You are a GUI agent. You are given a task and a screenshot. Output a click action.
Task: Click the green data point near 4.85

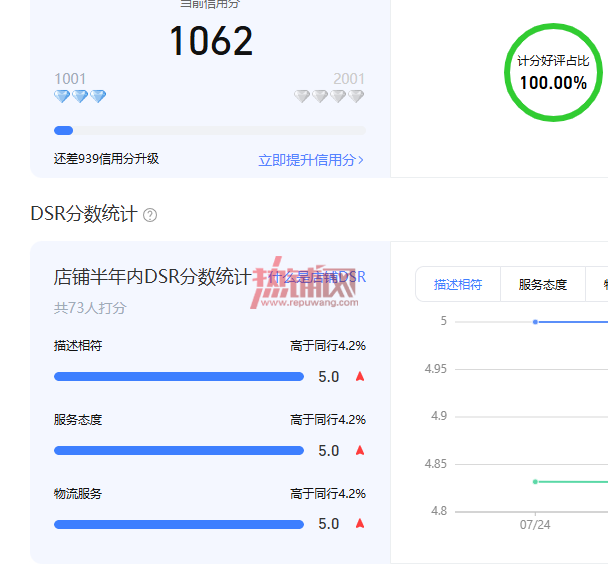click(x=535, y=482)
